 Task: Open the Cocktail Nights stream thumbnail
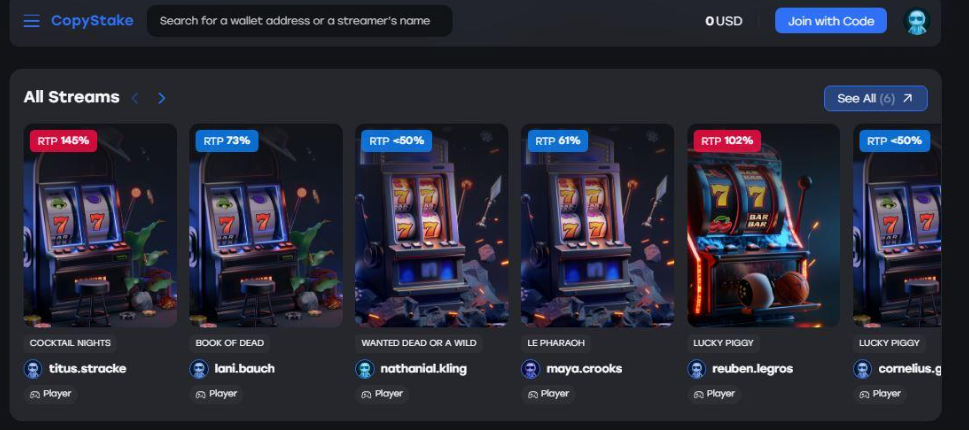point(100,225)
